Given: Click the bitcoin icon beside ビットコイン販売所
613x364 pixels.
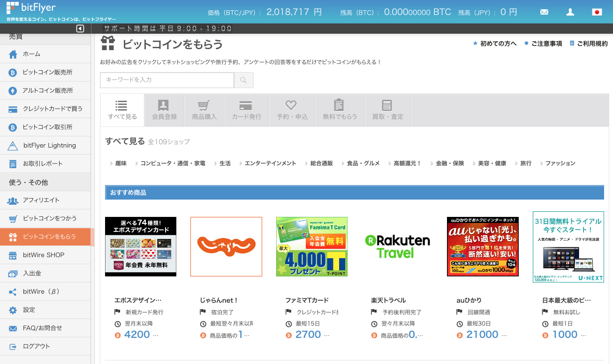Looking at the screenshot, I should [13, 73].
